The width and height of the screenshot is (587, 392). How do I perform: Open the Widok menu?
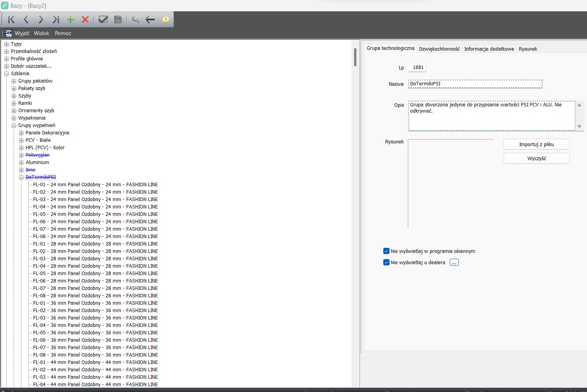42,33
